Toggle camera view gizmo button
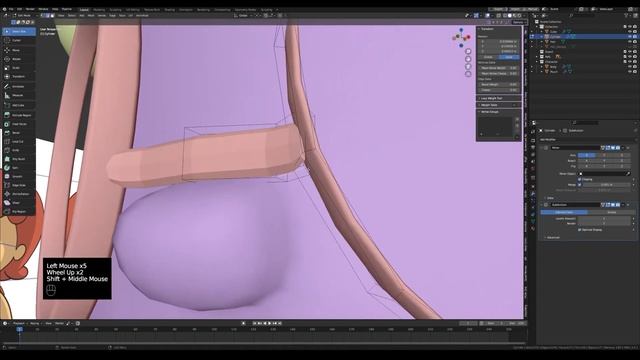 [468, 66]
